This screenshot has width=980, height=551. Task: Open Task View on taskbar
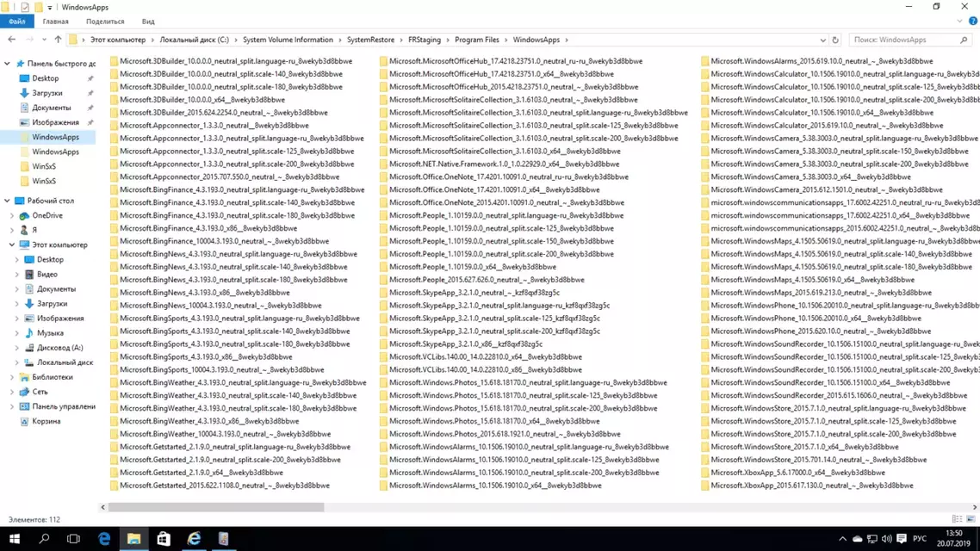click(74, 538)
